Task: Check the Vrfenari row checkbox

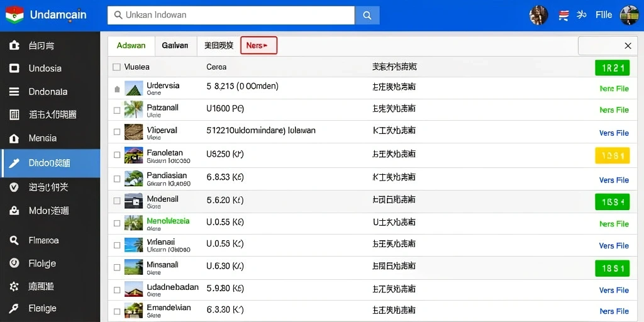Action: click(117, 245)
